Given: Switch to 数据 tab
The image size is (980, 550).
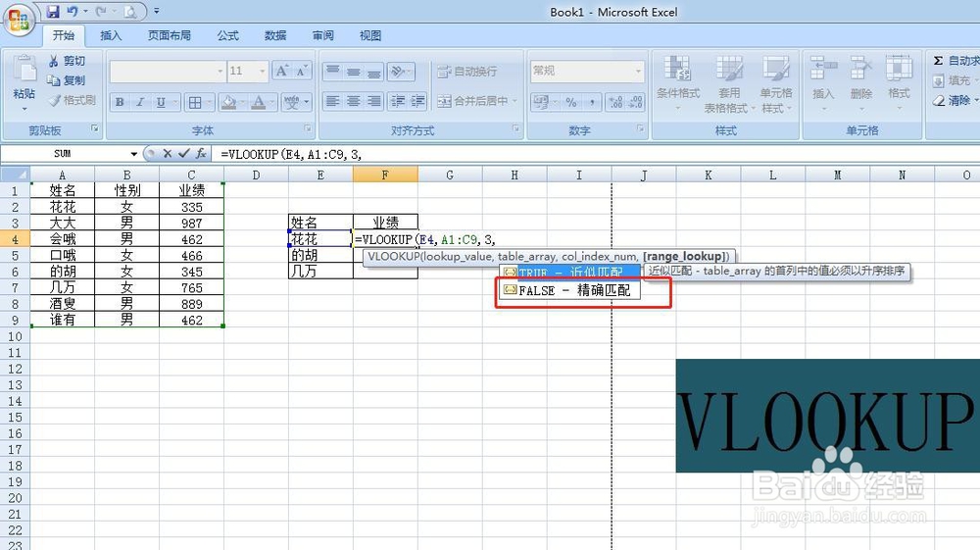Looking at the screenshot, I should pyautogui.click(x=275, y=35).
